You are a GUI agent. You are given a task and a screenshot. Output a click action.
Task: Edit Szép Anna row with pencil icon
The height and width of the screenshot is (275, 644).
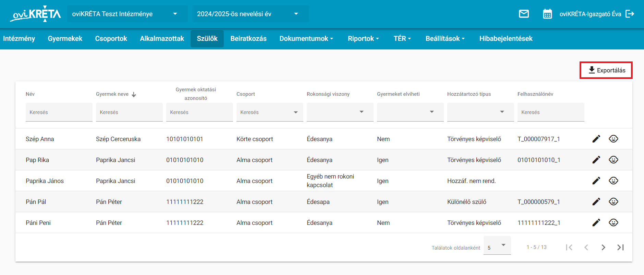point(596,139)
